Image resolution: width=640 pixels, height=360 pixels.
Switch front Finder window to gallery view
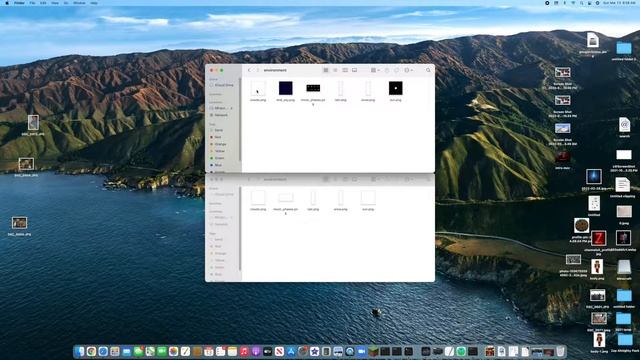(354, 70)
